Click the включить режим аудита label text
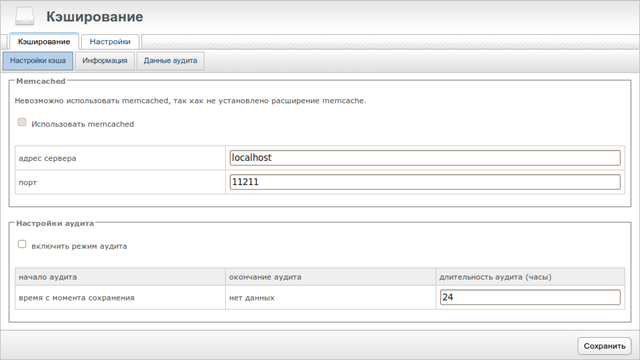This screenshot has height=360, width=640. (79, 247)
